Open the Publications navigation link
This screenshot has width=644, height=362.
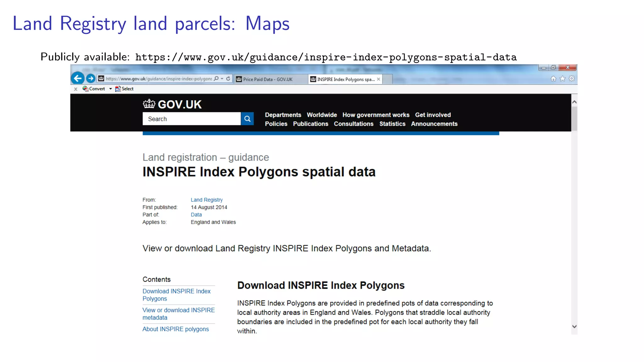311,124
